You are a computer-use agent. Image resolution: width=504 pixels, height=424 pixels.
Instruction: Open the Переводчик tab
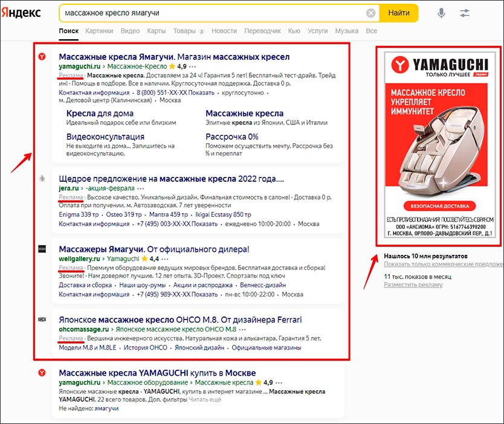(262, 31)
